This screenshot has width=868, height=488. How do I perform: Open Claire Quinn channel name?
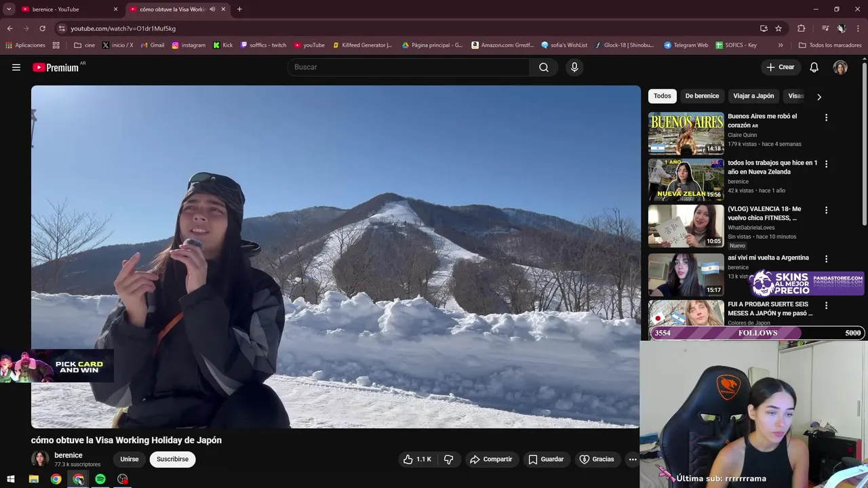pyautogui.click(x=743, y=135)
